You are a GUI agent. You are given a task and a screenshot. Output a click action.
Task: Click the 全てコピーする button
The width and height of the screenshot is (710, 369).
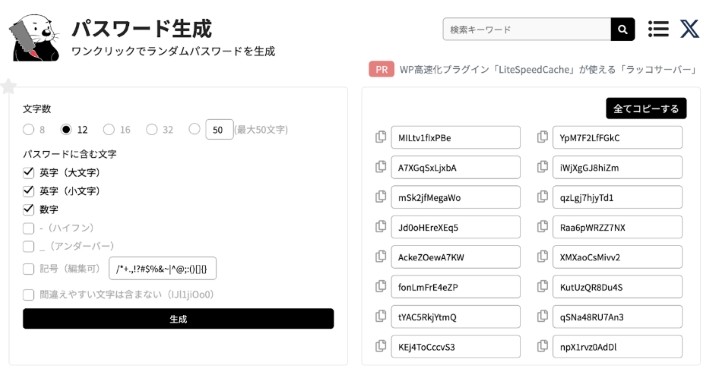pos(646,109)
